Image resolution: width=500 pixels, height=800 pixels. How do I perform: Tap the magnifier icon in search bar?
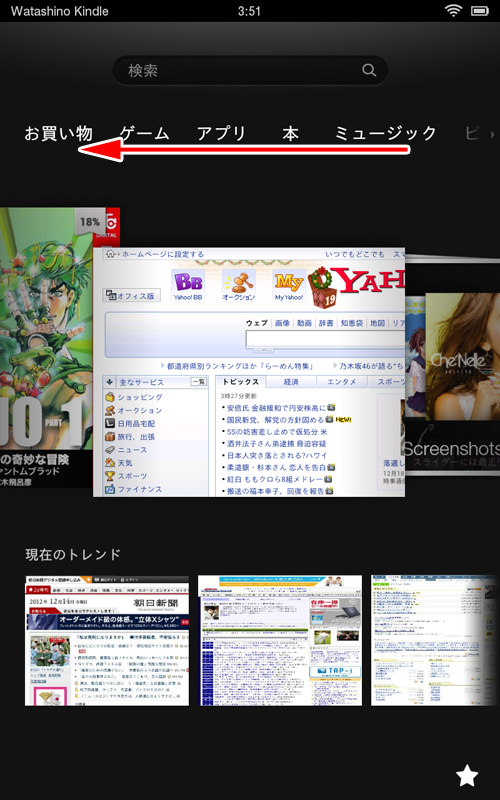coord(369,70)
